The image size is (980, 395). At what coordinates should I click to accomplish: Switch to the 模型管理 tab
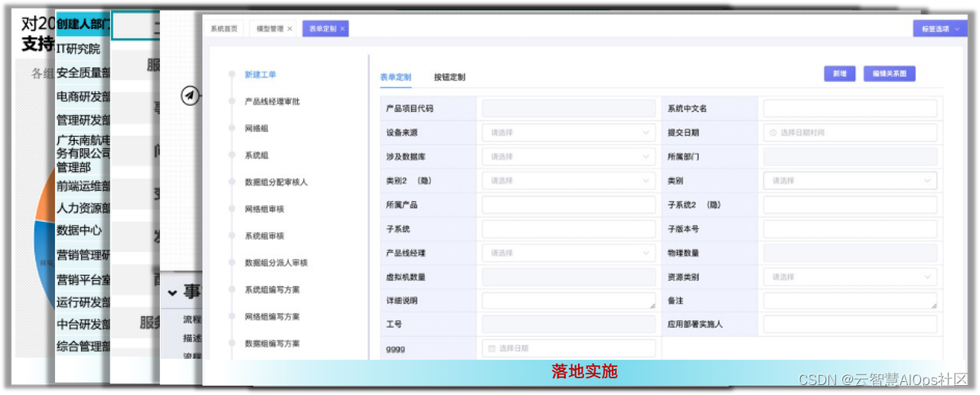(x=269, y=28)
